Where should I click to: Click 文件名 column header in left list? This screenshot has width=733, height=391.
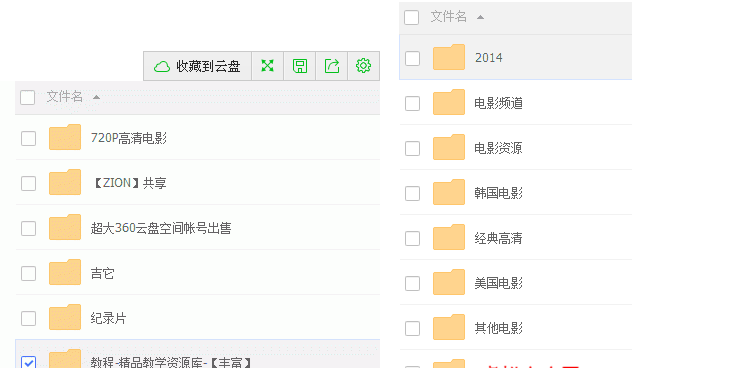tap(65, 97)
